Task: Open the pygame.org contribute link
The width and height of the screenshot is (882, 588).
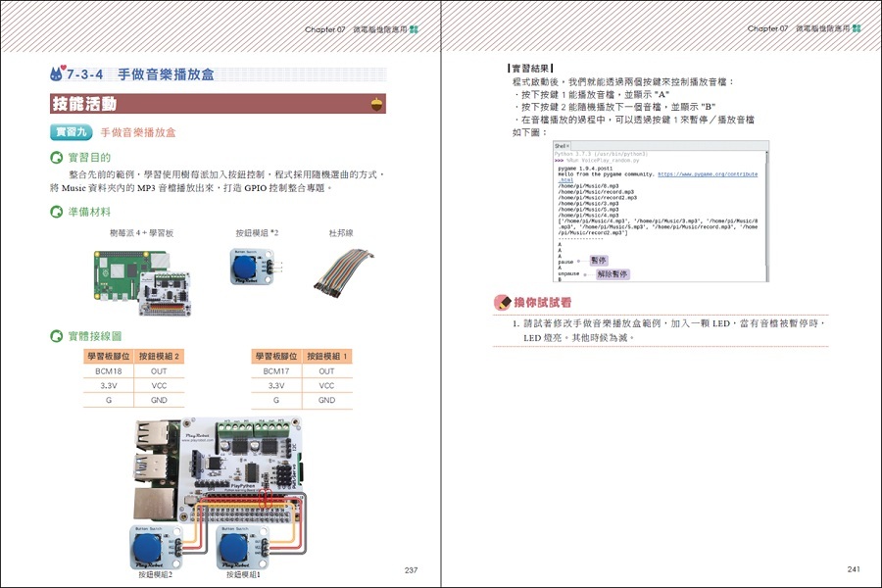Action: click(x=707, y=174)
